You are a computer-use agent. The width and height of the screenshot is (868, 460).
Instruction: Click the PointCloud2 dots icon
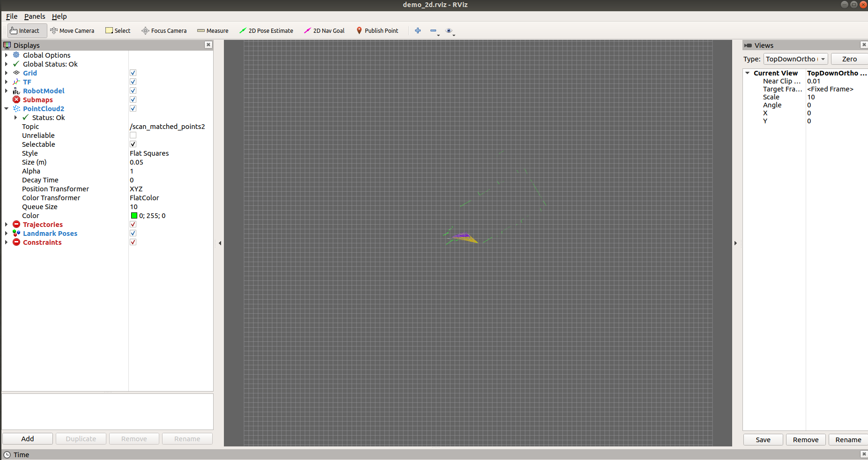click(x=16, y=108)
